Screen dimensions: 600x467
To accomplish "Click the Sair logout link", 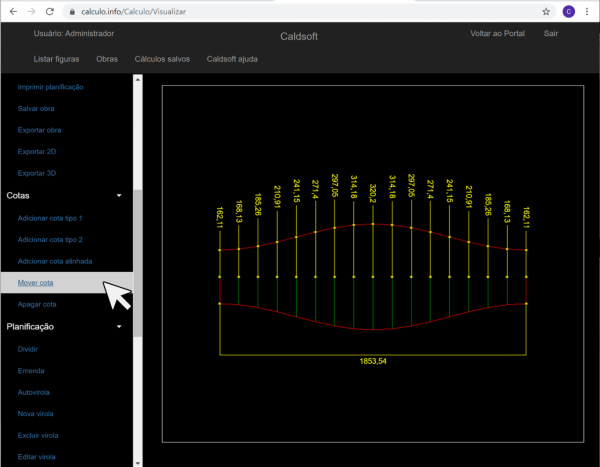I will point(550,33).
